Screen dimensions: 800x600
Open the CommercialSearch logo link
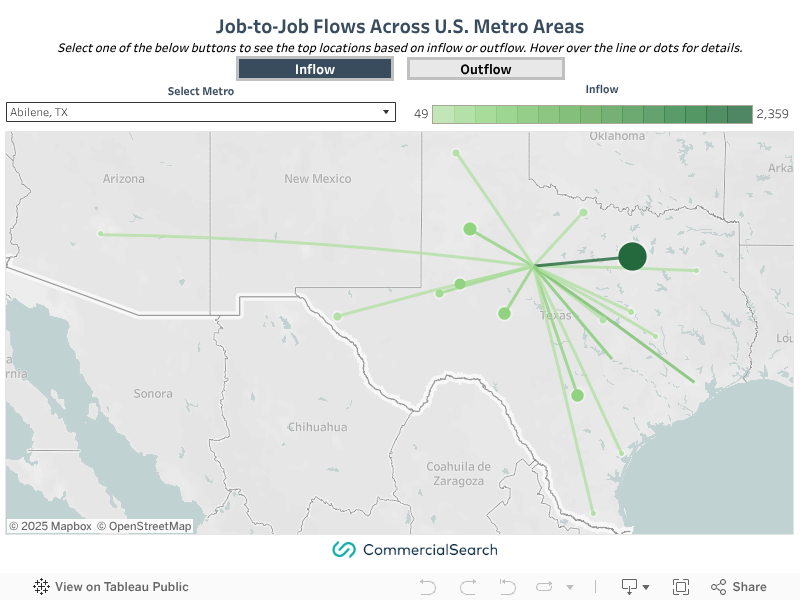tap(414, 550)
